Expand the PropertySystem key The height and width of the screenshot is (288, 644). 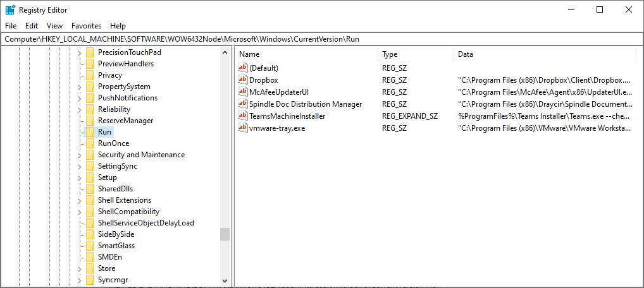[80, 87]
